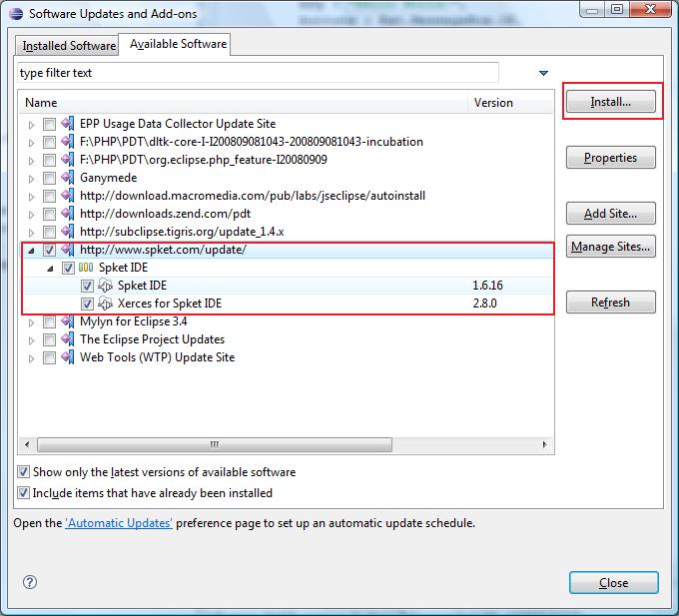Viewport: 679px width, 616px height.
Task: Check the Web Tools (WTP) checkbox
Action: click(49, 357)
